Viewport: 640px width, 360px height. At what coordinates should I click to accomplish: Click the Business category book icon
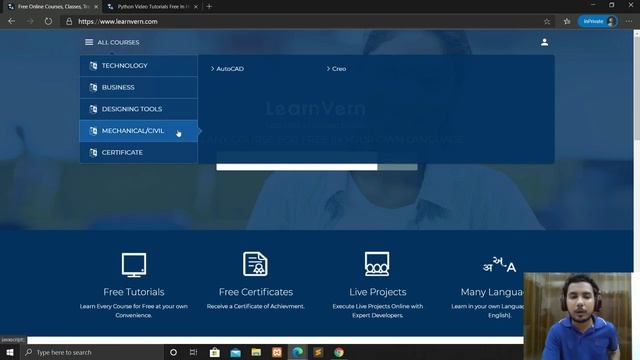(93, 87)
